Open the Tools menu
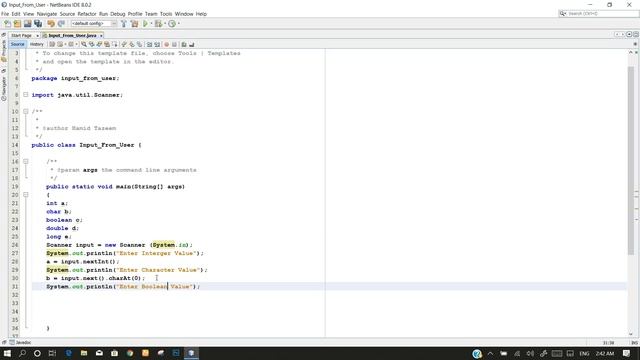Image resolution: width=640 pixels, height=360 pixels. pos(166,14)
